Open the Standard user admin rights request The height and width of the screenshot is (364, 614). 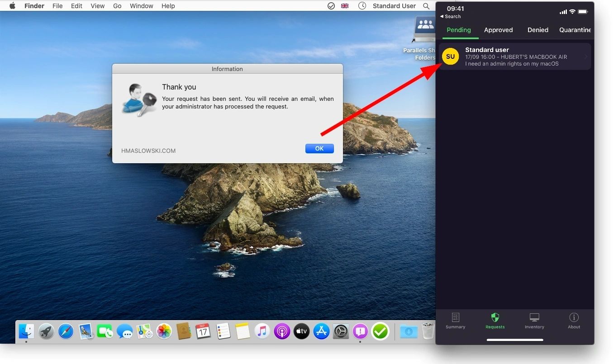pos(515,57)
